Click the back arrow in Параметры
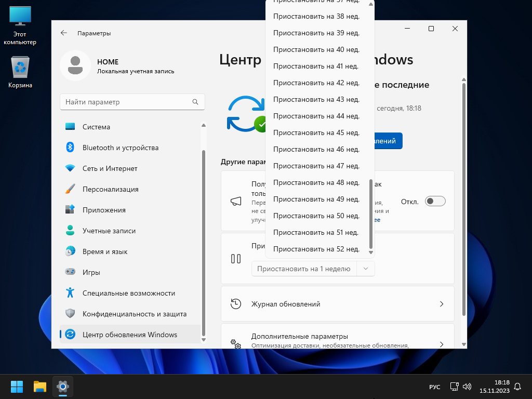The height and width of the screenshot is (399, 532). tap(64, 33)
